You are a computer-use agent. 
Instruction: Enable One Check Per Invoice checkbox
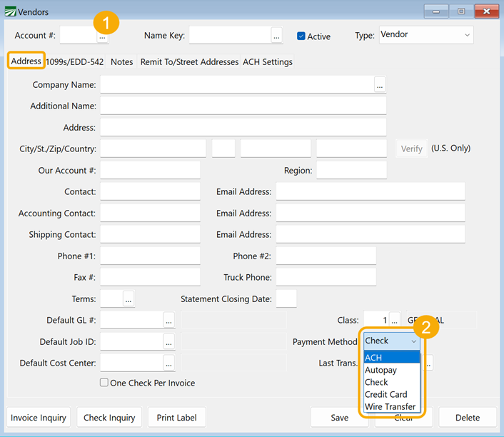105,383
